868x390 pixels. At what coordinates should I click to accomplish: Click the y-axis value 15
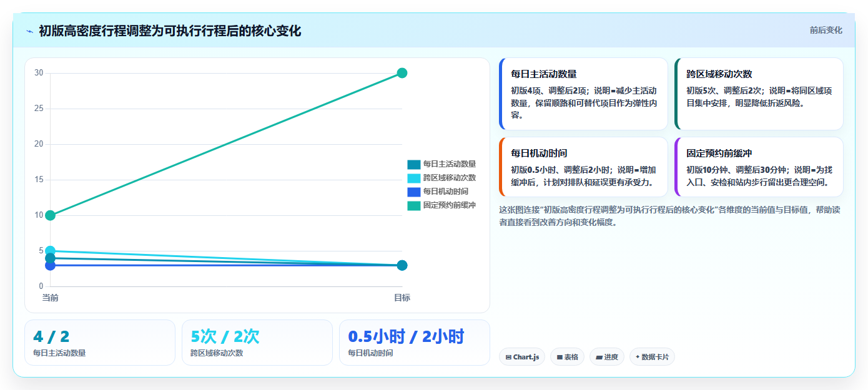coord(39,180)
